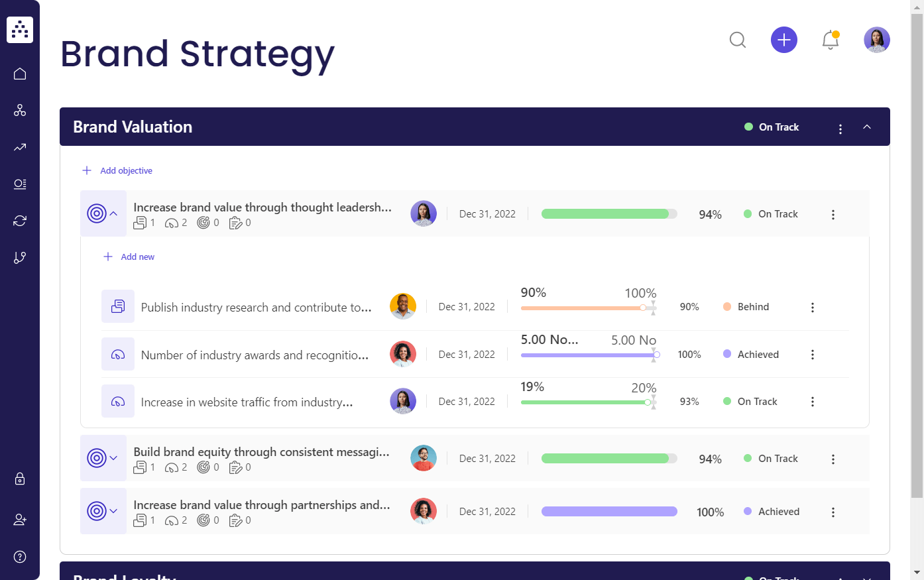Image resolution: width=924 pixels, height=580 pixels.
Task: Open your profile avatar in the top bar
Action: (876, 40)
